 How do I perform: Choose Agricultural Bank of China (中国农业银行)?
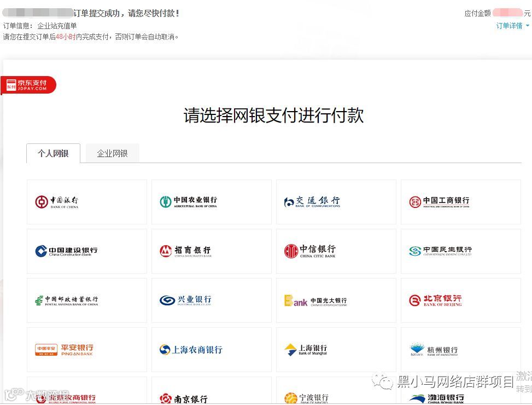(212, 202)
